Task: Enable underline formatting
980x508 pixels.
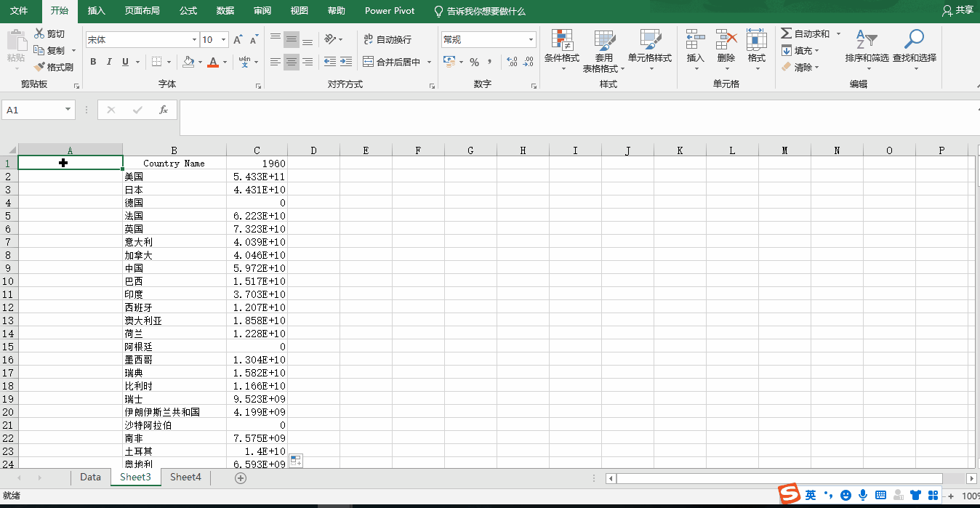Action: coord(124,62)
